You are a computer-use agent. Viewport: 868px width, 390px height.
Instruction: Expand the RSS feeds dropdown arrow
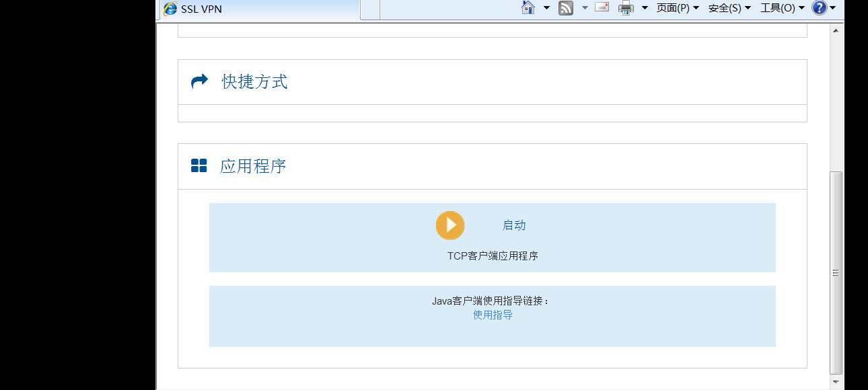click(x=584, y=8)
